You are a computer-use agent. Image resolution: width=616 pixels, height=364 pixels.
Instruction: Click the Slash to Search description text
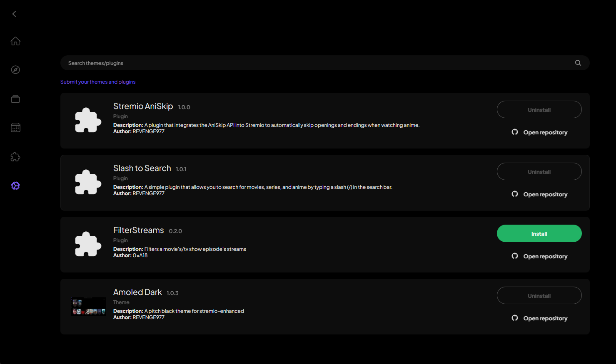tap(253, 187)
